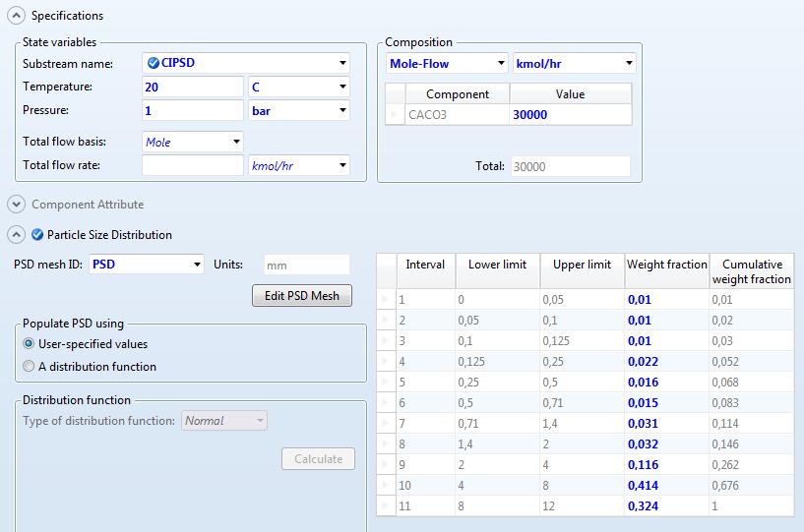
Task: Click the checkmark icon beside Particle Size Distribution
Action: pos(37,235)
